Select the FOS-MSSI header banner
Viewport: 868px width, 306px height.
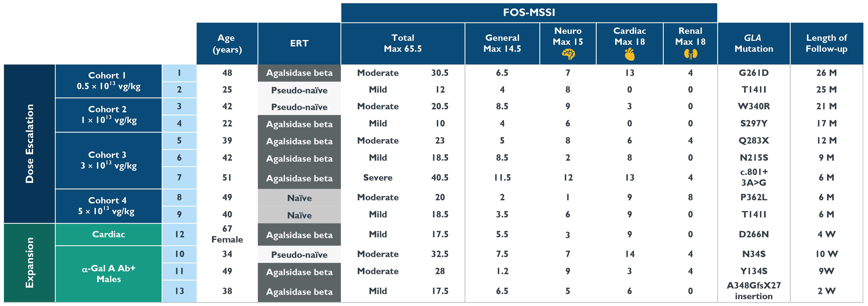click(x=529, y=13)
